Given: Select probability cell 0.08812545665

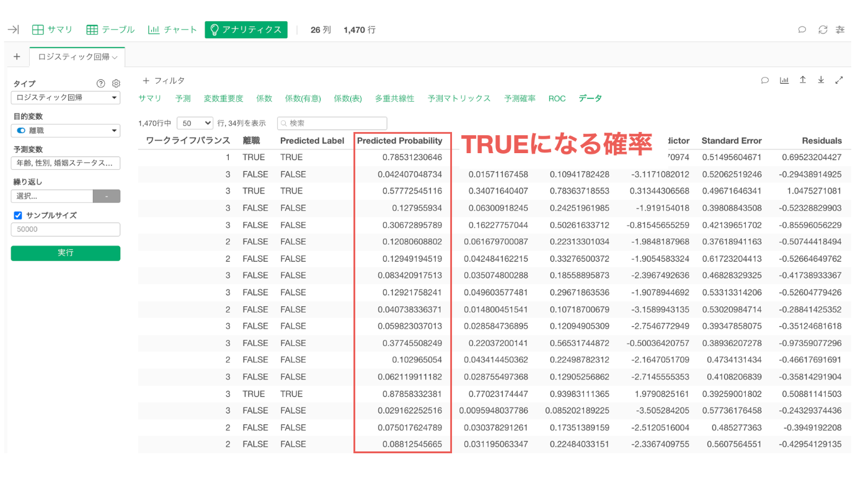Looking at the screenshot, I should click(412, 445).
